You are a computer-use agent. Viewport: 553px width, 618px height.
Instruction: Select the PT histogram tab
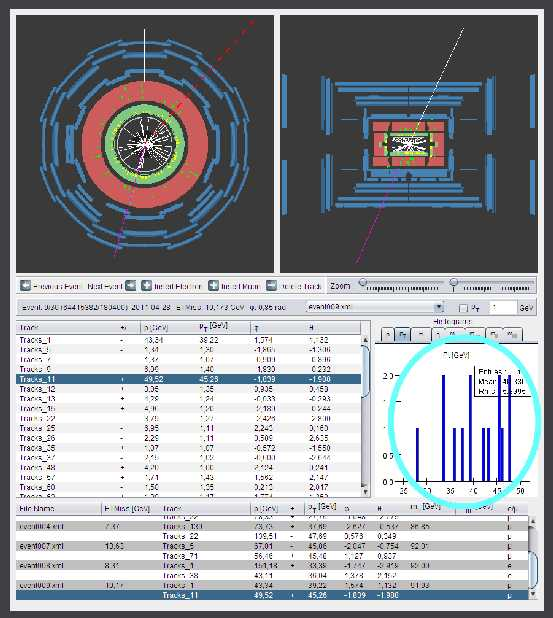click(x=402, y=335)
